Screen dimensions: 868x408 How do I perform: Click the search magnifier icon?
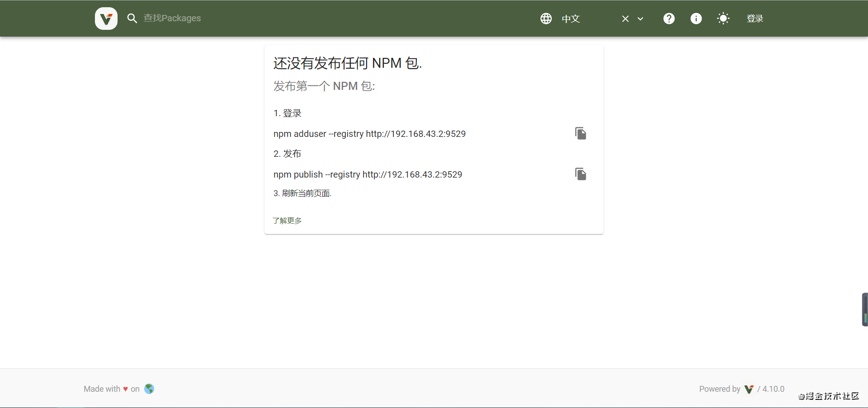click(132, 18)
